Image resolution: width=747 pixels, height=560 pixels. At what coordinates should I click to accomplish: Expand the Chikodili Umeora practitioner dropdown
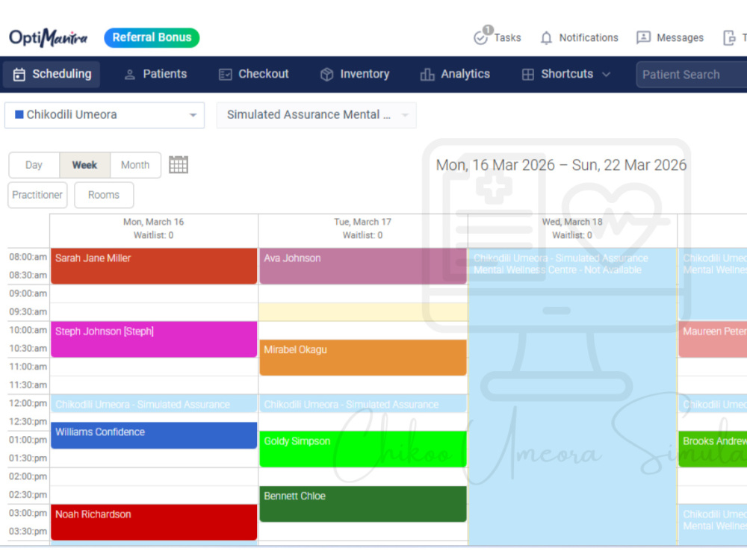click(x=193, y=115)
